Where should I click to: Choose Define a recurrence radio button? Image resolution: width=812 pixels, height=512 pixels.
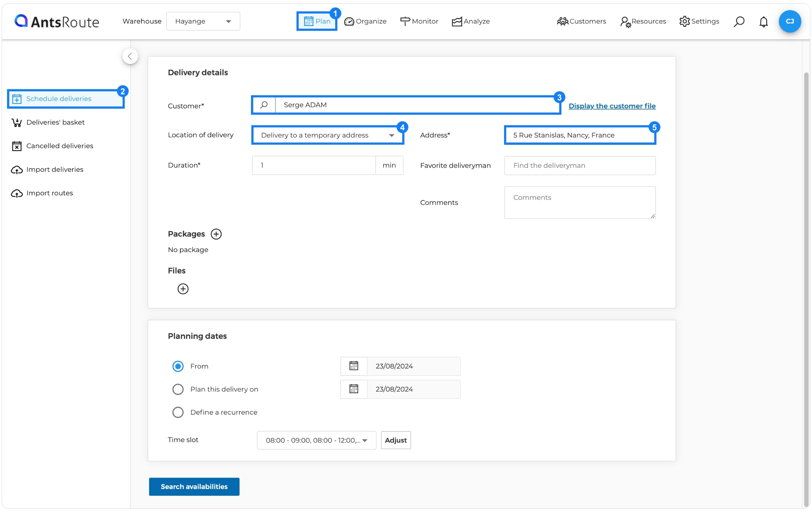[178, 412]
